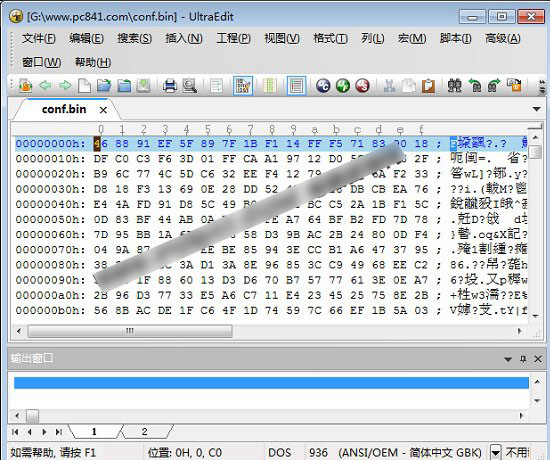Open the 窗口(W) menu
550x460 pixels.
click(41, 62)
